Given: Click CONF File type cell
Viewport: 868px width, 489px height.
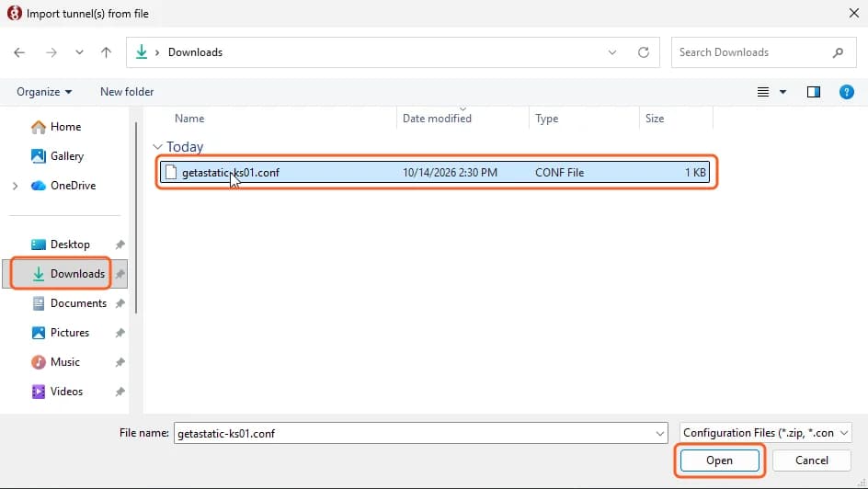Looking at the screenshot, I should (x=559, y=173).
